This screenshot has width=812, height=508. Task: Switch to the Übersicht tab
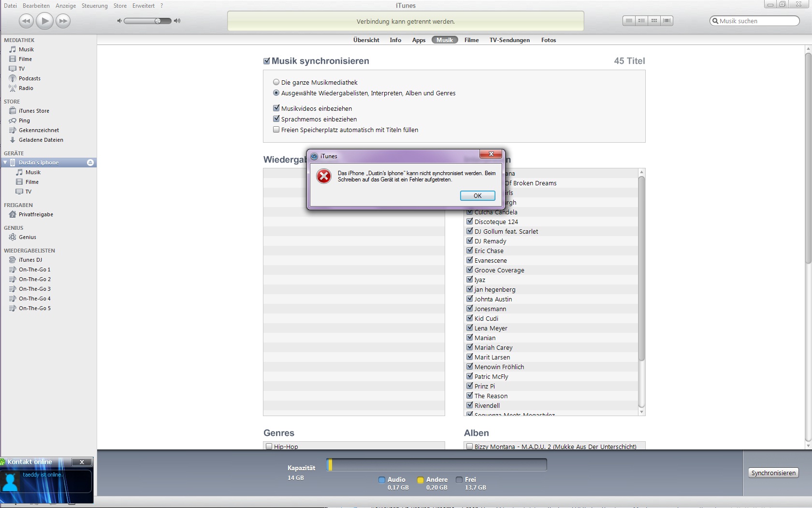(x=366, y=40)
